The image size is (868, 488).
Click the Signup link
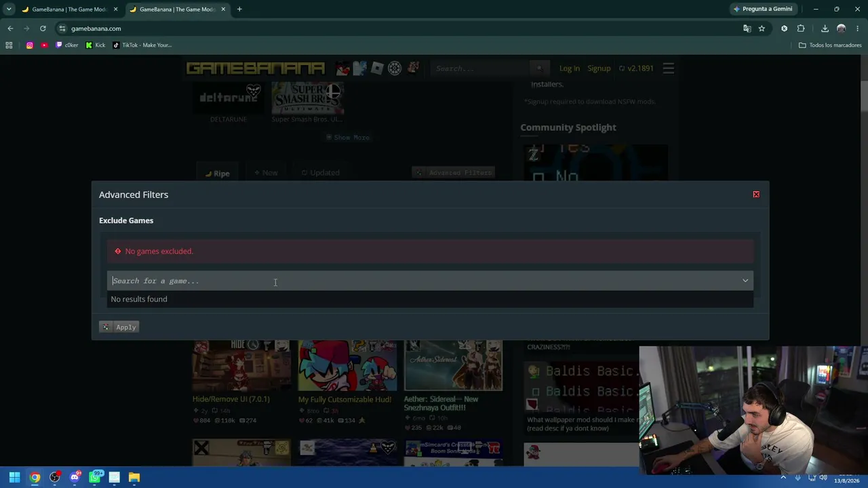coord(599,68)
